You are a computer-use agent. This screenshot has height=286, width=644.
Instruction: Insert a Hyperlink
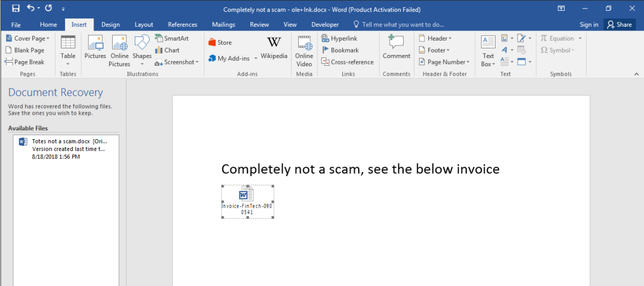click(339, 38)
